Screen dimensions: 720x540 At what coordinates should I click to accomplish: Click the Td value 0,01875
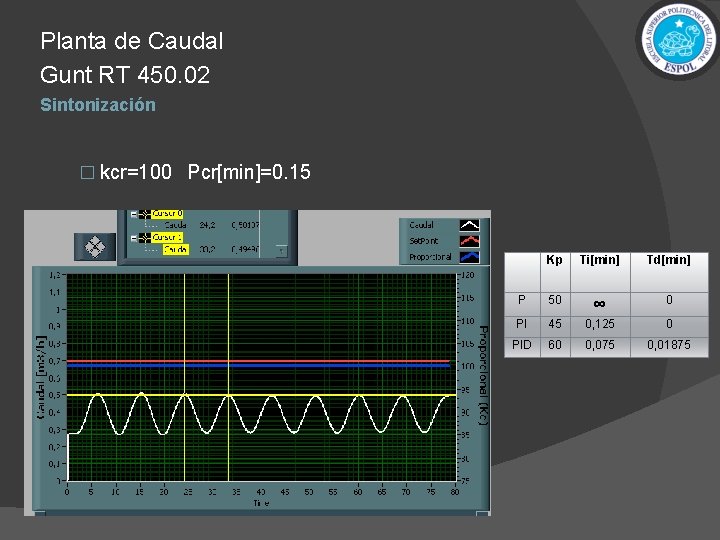669,345
